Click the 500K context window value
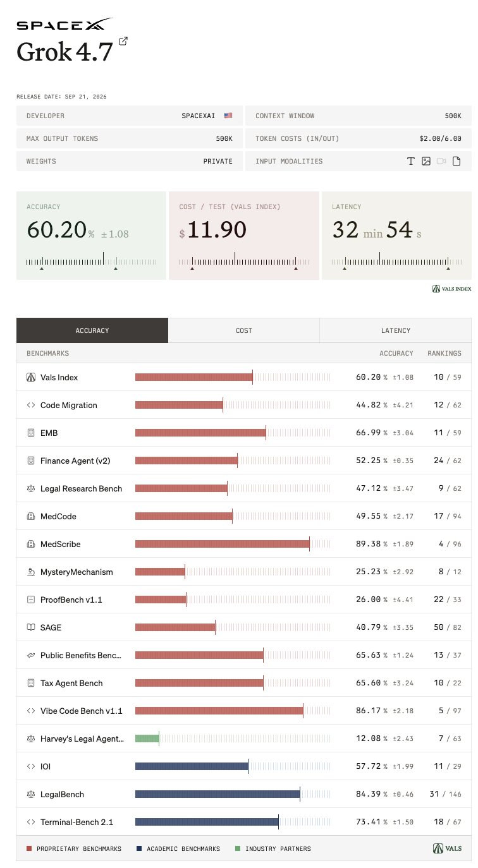Image resolution: width=478 pixels, height=868 pixels. 453,116
